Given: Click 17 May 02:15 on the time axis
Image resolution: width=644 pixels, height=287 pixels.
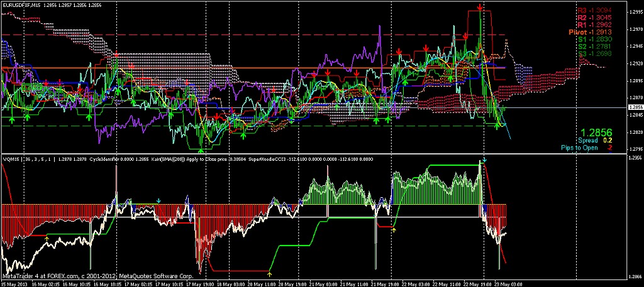Looking at the screenshot, I should (x=138, y=284).
